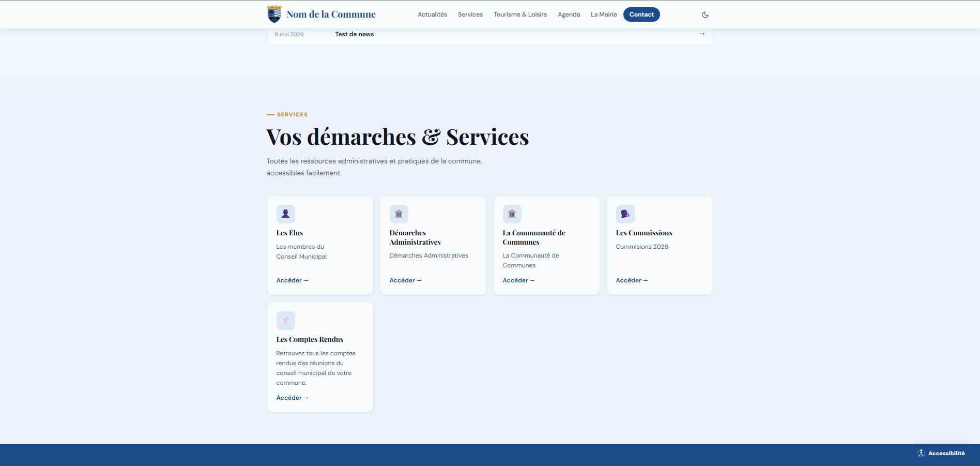
Task: Click the commune coat of arms logo
Action: click(x=274, y=14)
